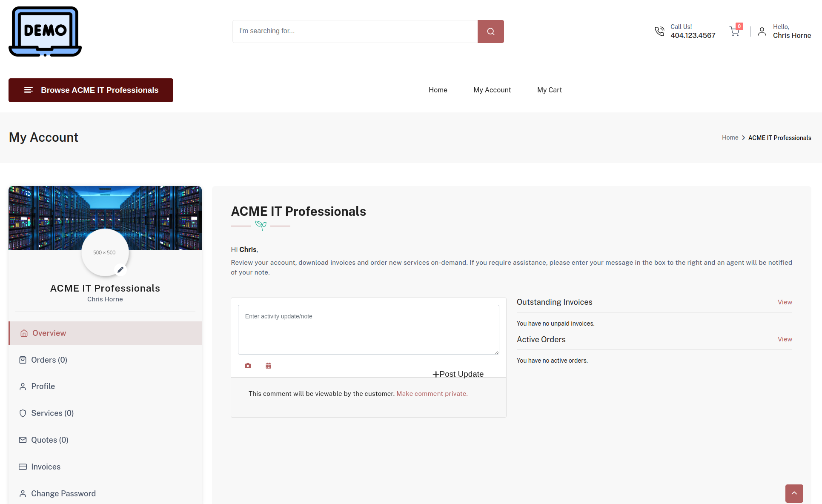Click the Profile person icon
Image resolution: width=822 pixels, height=504 pixels.
(23, 387)
